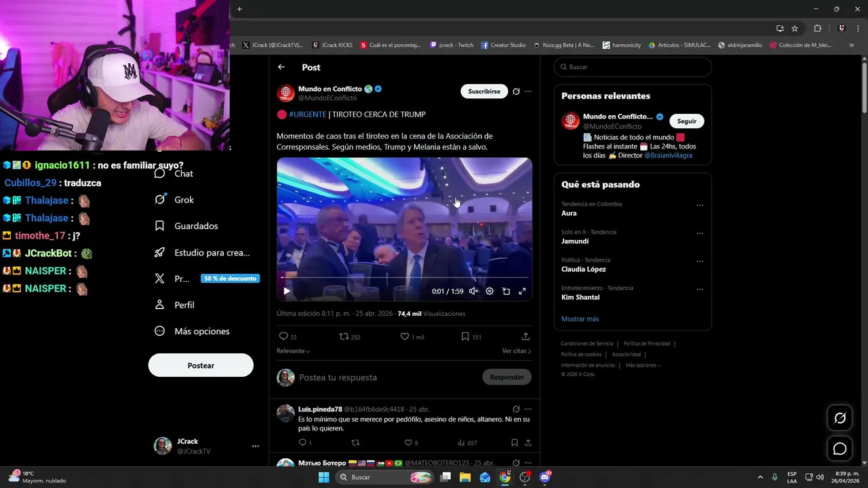Open Grok on Luís.pineda78's reply

(516, 409)
